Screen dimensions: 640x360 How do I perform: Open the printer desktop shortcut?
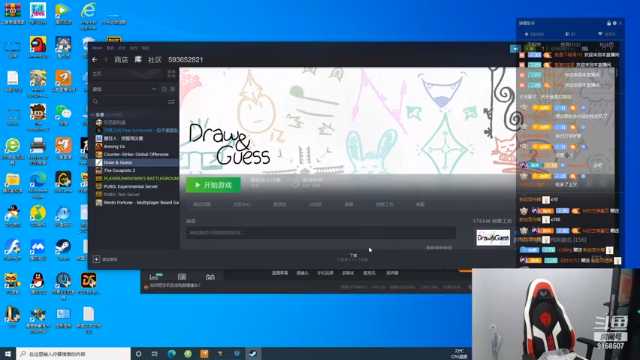[x=38, y=151]
